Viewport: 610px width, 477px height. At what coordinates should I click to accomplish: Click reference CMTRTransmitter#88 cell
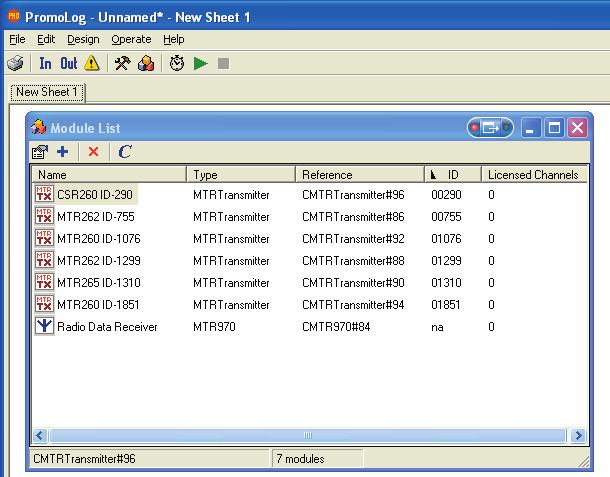tap(353, 260)
